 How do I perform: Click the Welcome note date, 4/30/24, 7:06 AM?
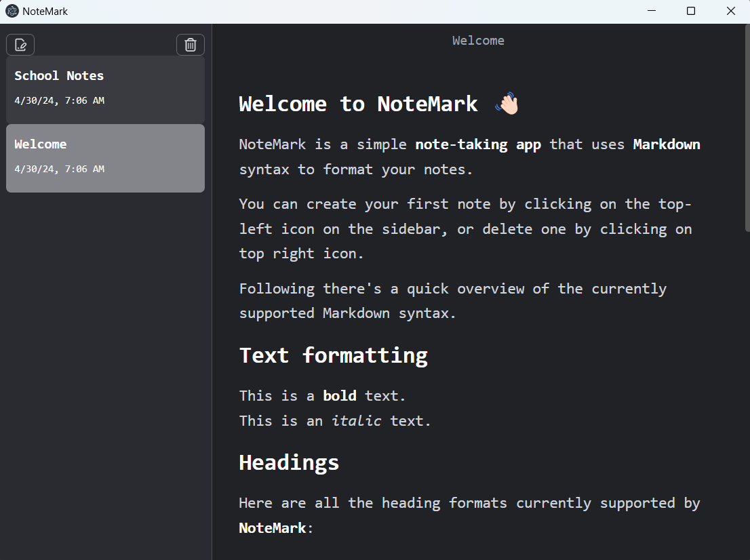click(59, 169)
